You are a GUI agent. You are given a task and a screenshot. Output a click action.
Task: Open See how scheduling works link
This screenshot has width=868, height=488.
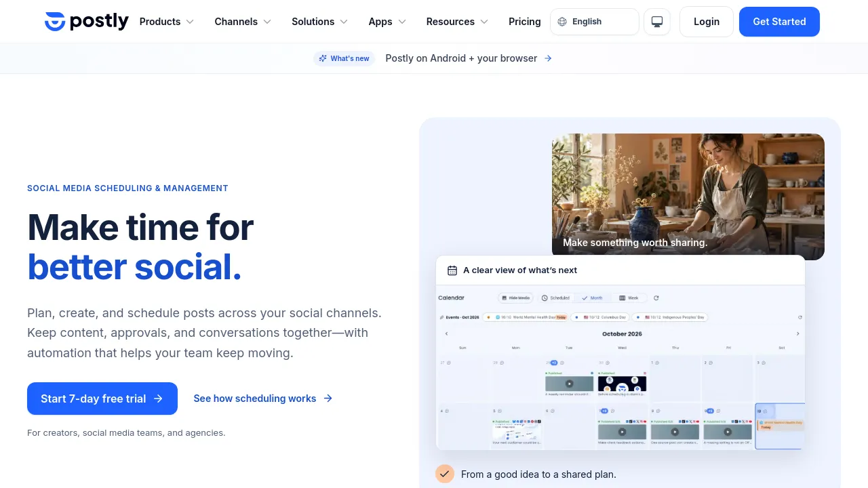tap(263, 399)
